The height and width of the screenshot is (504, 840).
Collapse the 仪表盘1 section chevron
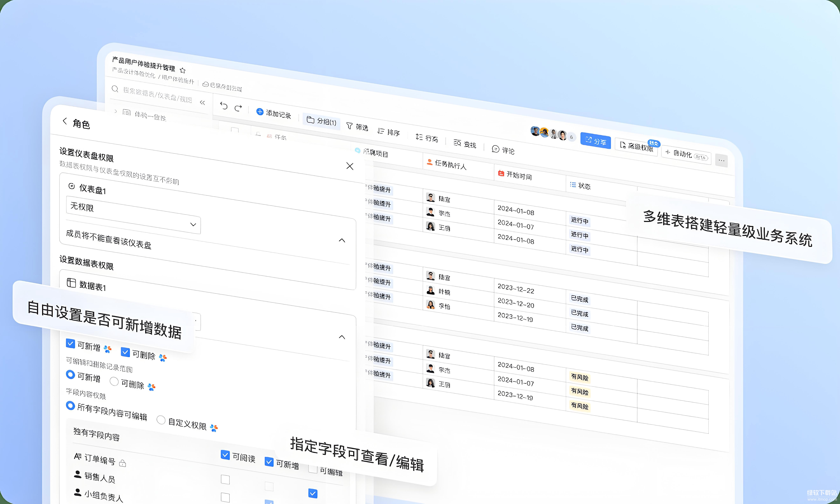point(342,240)
